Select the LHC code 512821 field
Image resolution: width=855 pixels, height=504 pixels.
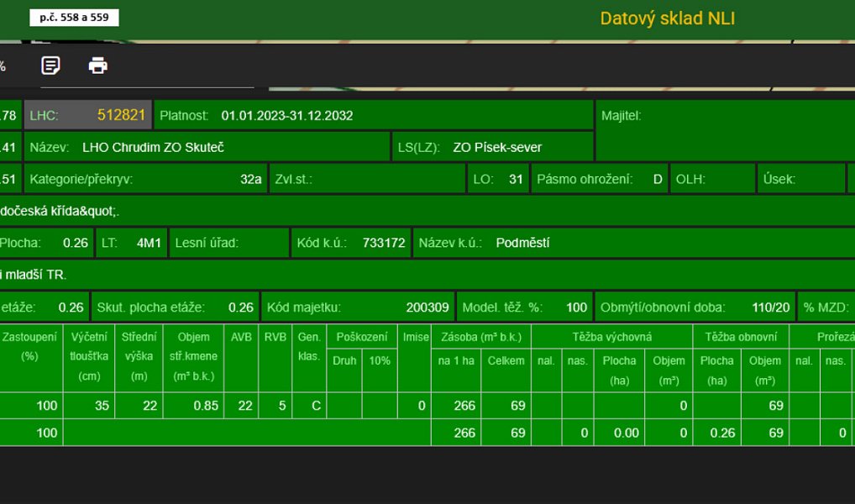(88, 115)
